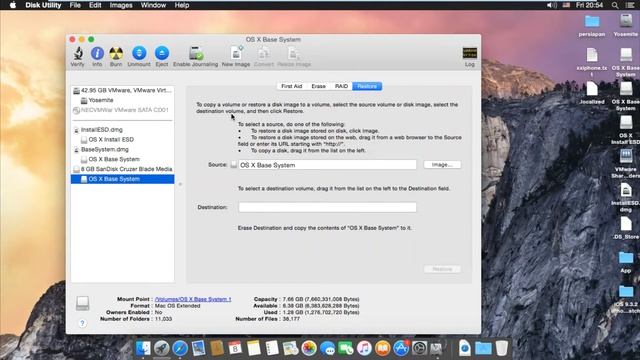Launch iTunes from the Dock
This screenshot has height=360, width=640.
364,348
